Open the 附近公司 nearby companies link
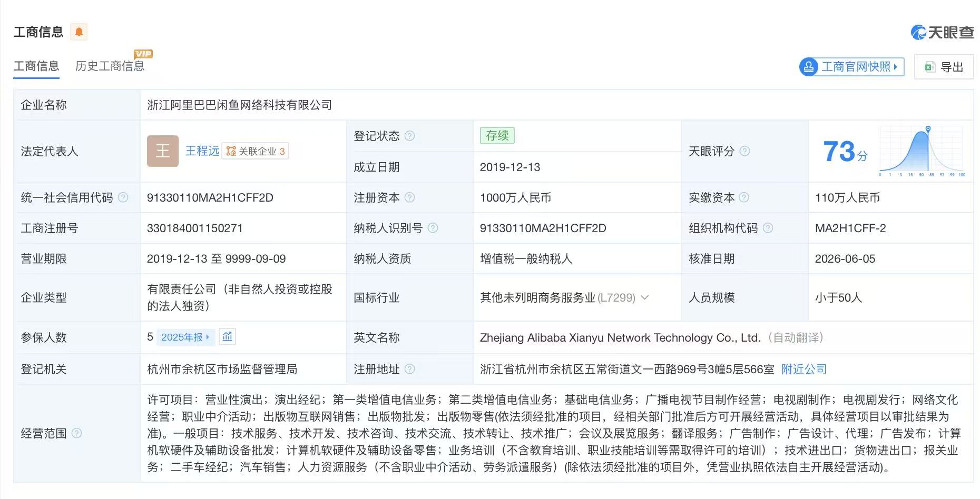This screenshot has width=980, height=499. [804, 369]
